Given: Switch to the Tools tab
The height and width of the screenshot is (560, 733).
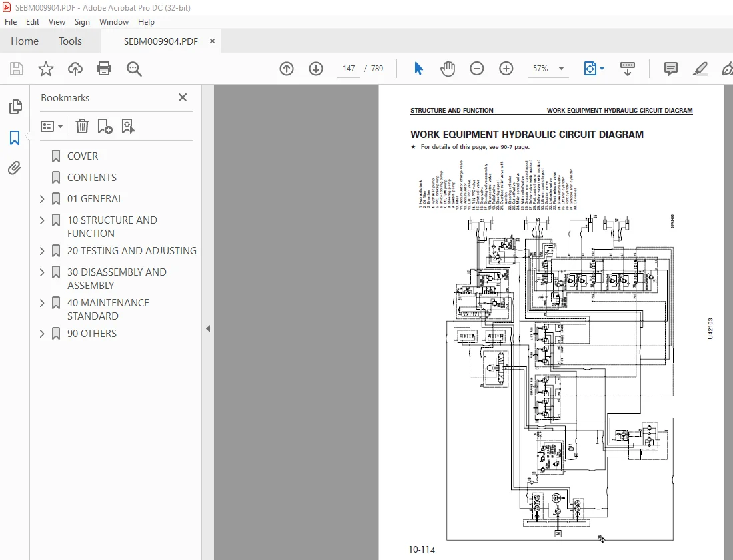Looking at the screenshot, I should point(70,41).
